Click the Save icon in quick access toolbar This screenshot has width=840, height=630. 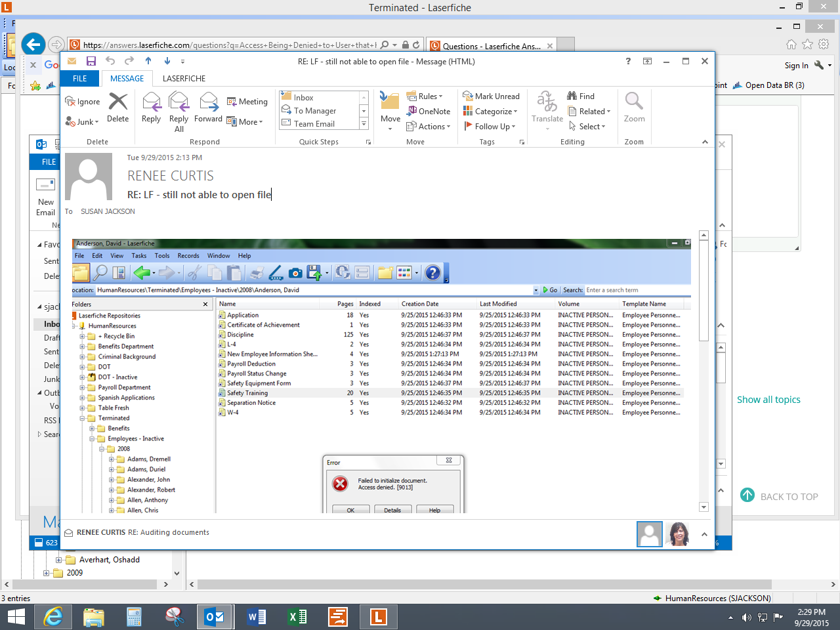(91, 61)
